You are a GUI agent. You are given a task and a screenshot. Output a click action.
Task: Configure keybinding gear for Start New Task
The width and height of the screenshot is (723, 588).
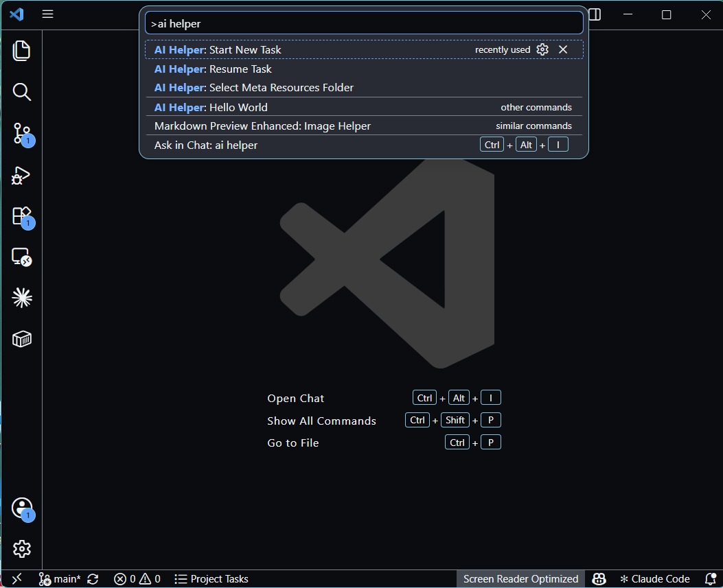pyautogui.click(x=542, y=49)
